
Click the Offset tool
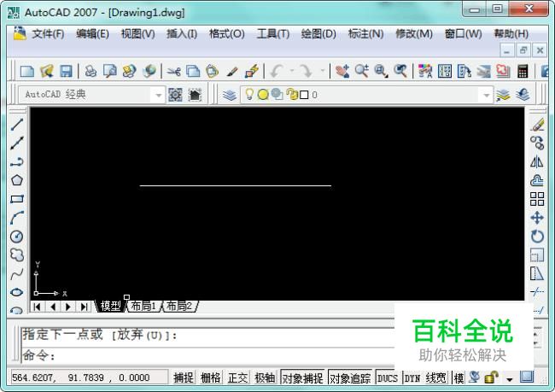click(x=537, y=180)
